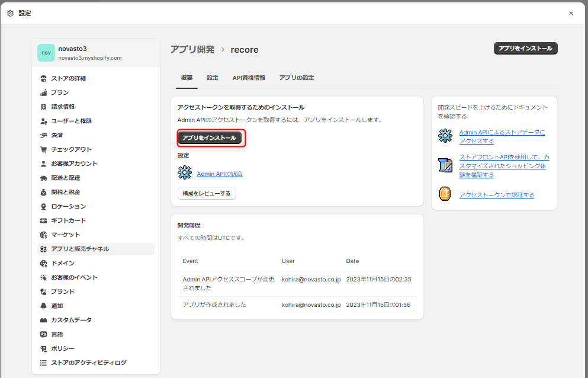Click the store icon beside ストアの詳細
The width and height of the screenshot is (588, 378).
tap(43, 78)
